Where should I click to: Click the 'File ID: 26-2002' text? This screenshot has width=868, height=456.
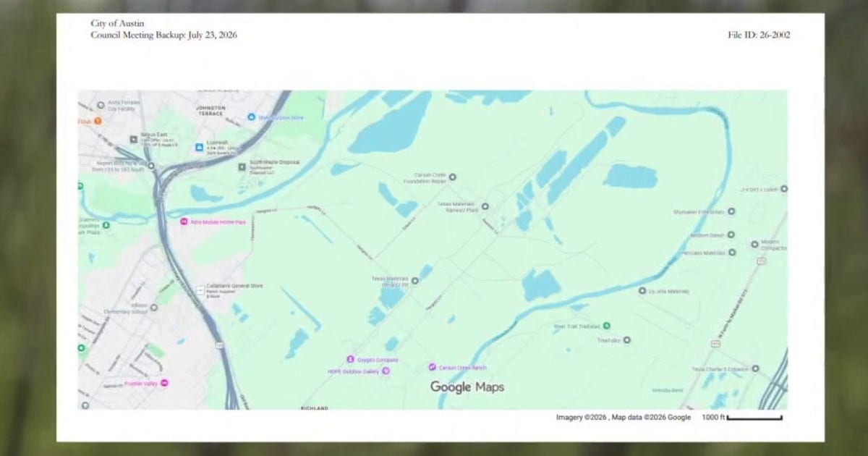point(759,35)
